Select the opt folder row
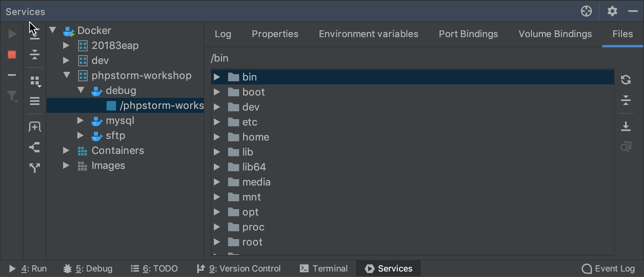Image resolution: width=644 pixels, height=277 pixels. [413, 212]
